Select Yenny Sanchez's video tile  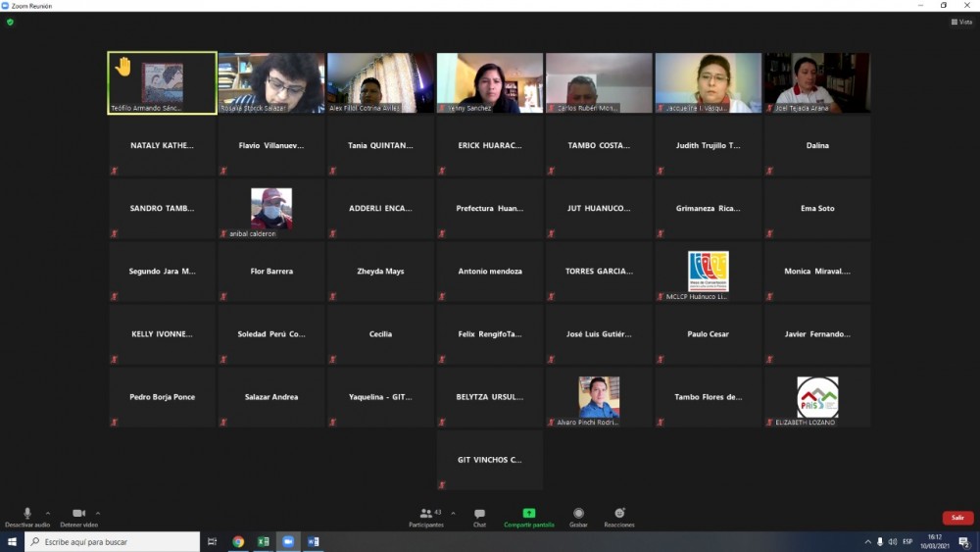(x=490, y=83)
